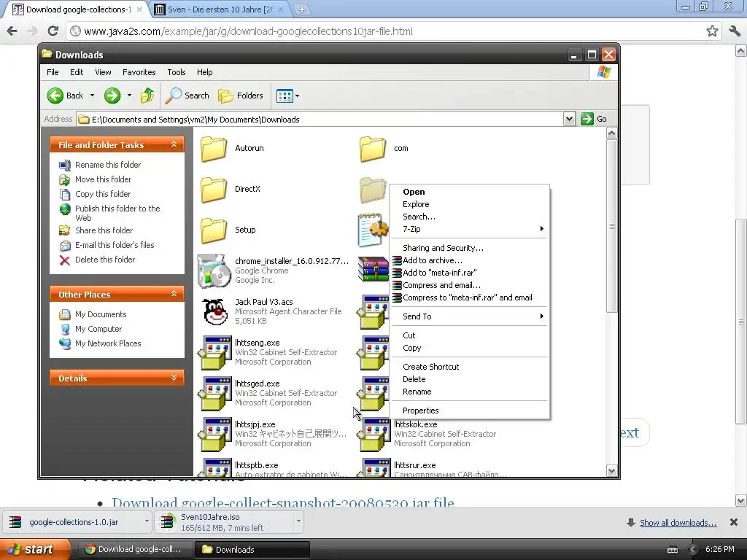Click the green Back arrow icon
The height and width of the screenshot is (560, 747).
[x=55, y=96]
